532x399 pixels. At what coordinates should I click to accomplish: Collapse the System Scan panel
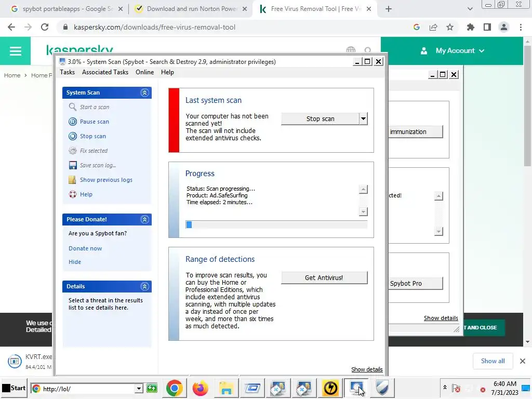point(144,92)
